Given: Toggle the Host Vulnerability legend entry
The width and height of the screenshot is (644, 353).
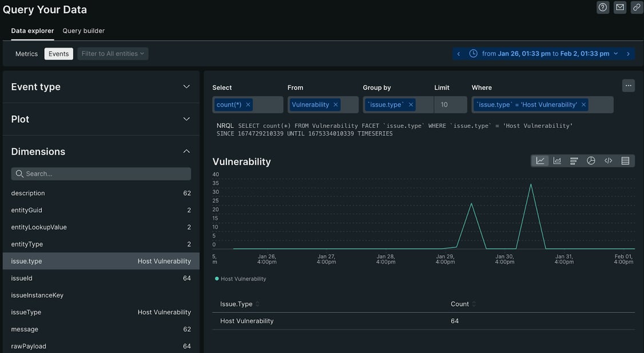Looking at the screenshot, I should (241, 279).
